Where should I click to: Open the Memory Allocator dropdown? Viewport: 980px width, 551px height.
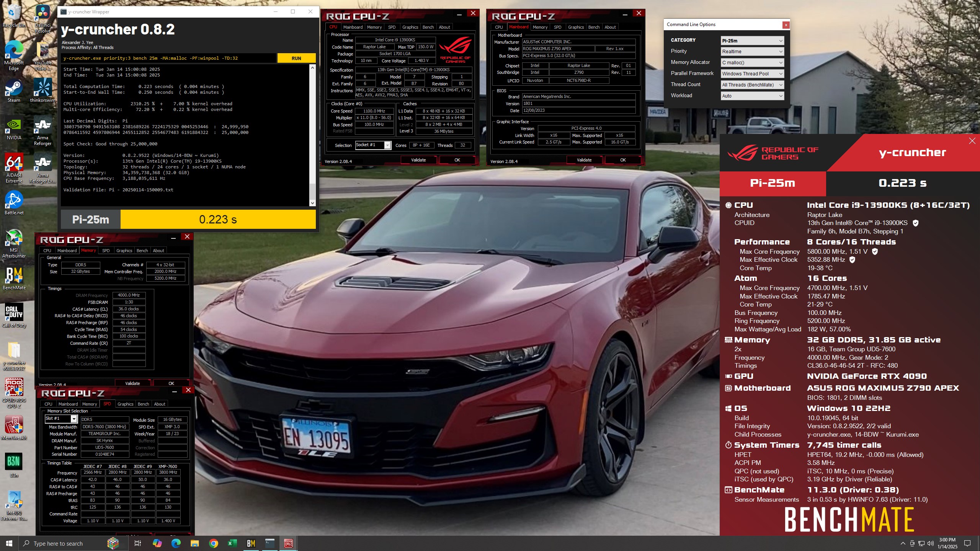coord(752,63)
